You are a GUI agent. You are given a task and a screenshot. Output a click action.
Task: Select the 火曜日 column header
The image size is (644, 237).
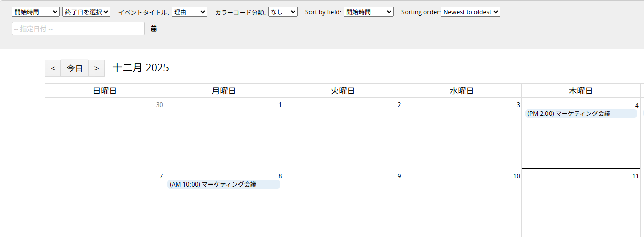[343, 91]
